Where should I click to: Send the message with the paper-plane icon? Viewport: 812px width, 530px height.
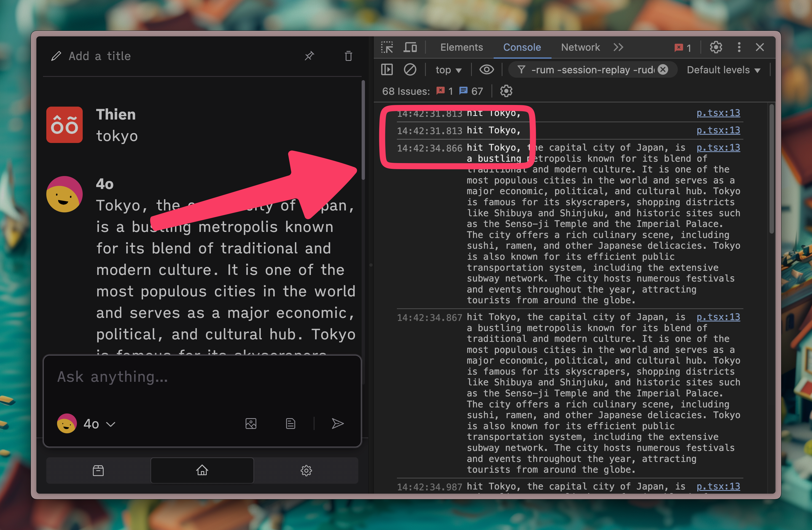tap(337, 424)
